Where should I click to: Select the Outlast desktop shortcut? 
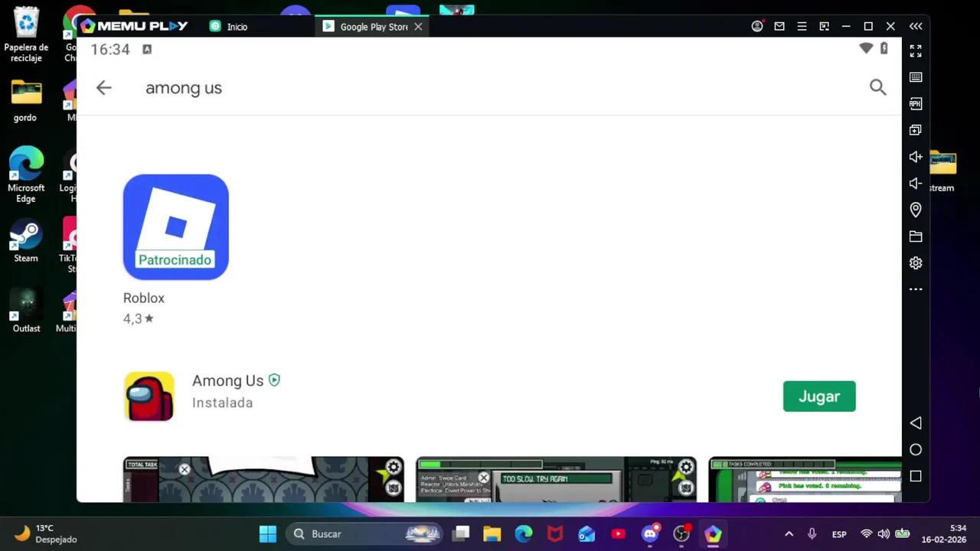pos(26,311)
